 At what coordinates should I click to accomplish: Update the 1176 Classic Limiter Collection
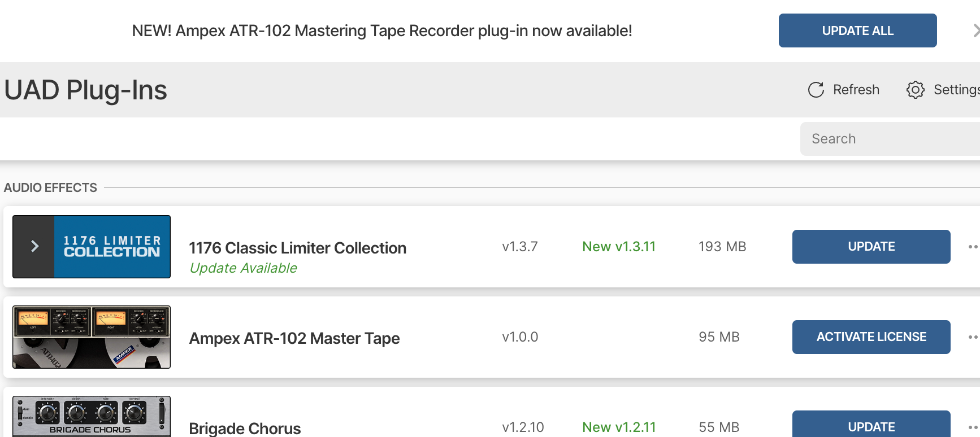tap(871, 247)
